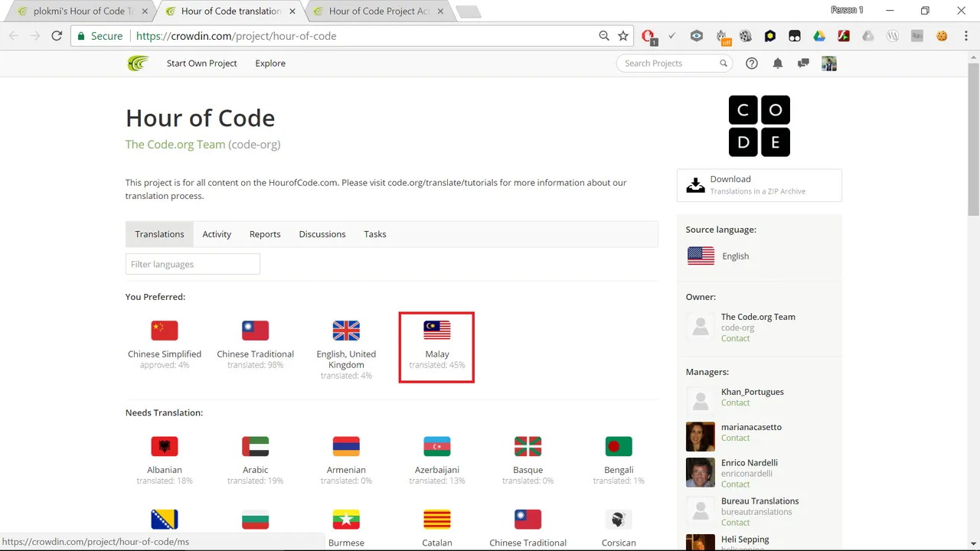Image resolution: width=980 pixels, height=551 pixels.
Task: Click the Albanian language name
Action: tap(165, 470)
